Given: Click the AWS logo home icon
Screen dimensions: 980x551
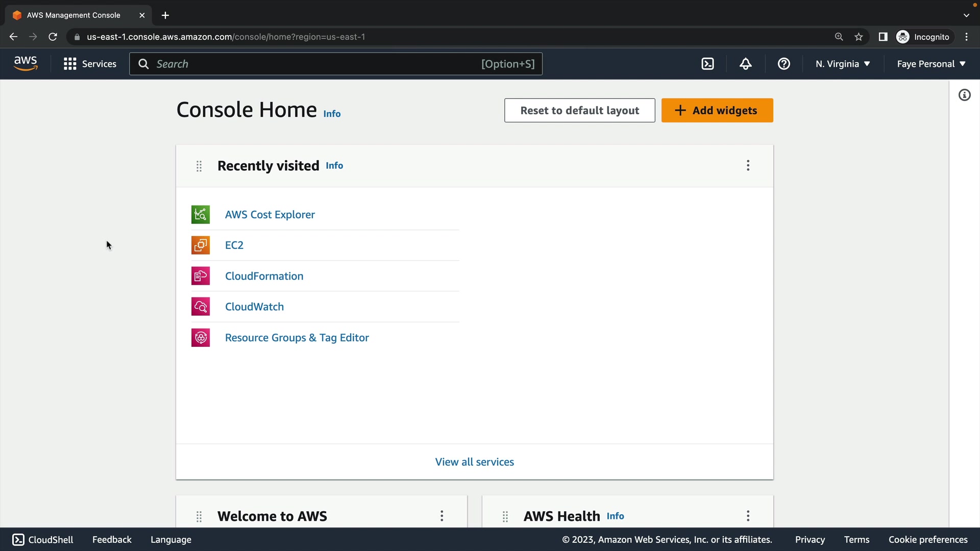Looking at the screenshot, I should coord(26,64).
